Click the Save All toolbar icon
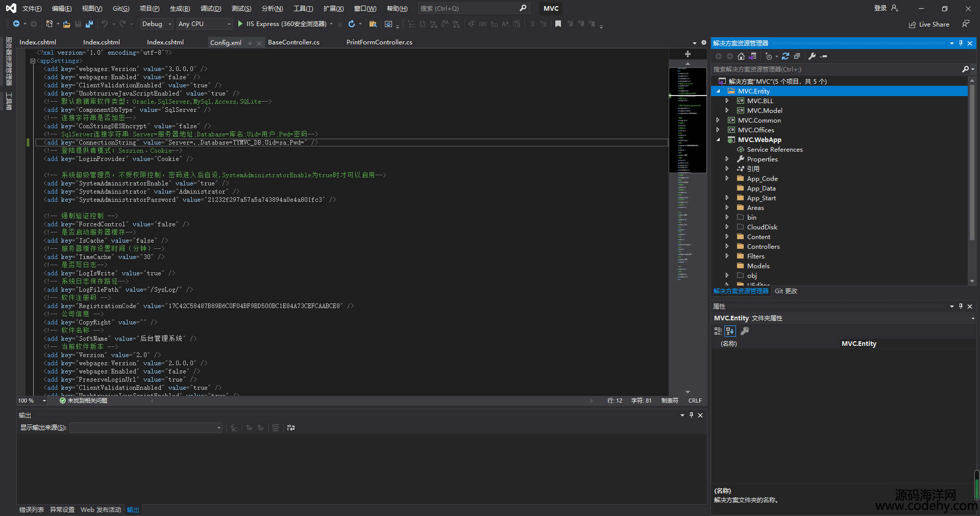Image resolution: width=980 pixels, height=516 pixels. click(89, 24)
